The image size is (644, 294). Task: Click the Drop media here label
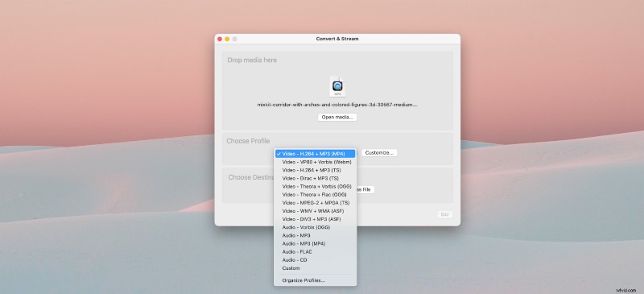click(252, 60)
